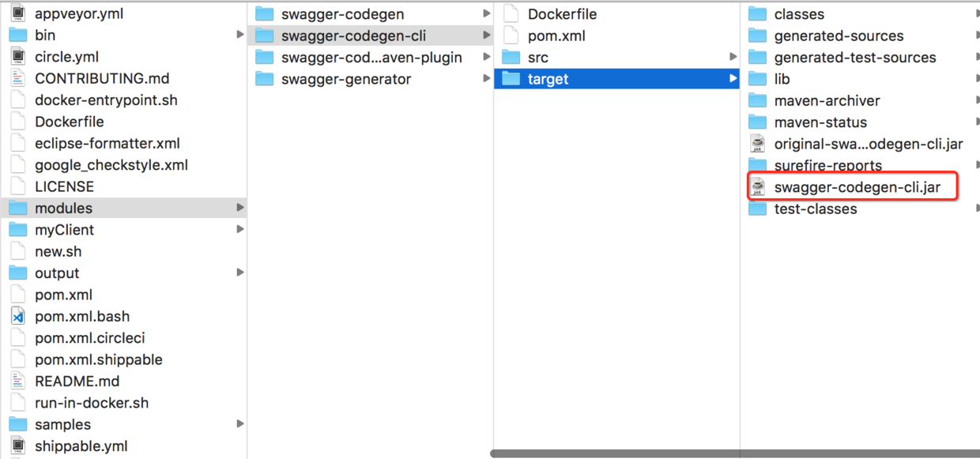Expand the swagger-generator folder arrow
The width and height of the screenshot is (980, 459).
(487, 79)
